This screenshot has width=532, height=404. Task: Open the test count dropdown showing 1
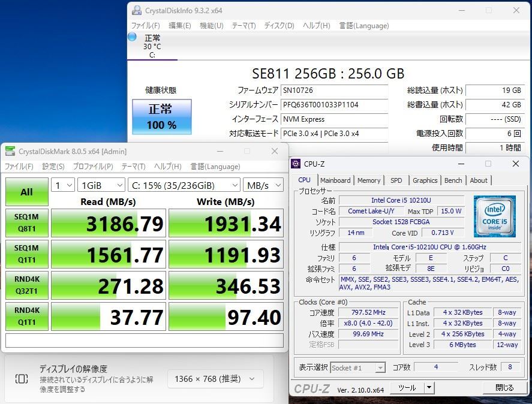click(x=63, y=185)
